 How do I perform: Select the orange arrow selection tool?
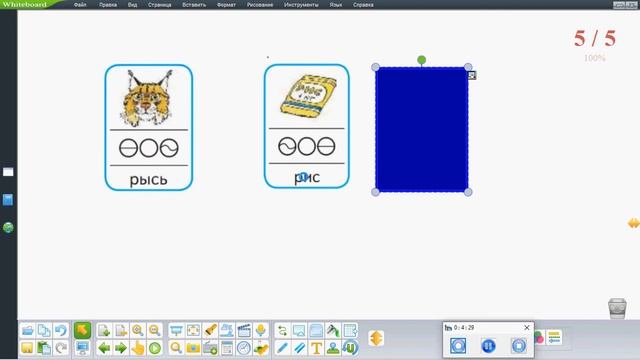[x=82, y=330]
